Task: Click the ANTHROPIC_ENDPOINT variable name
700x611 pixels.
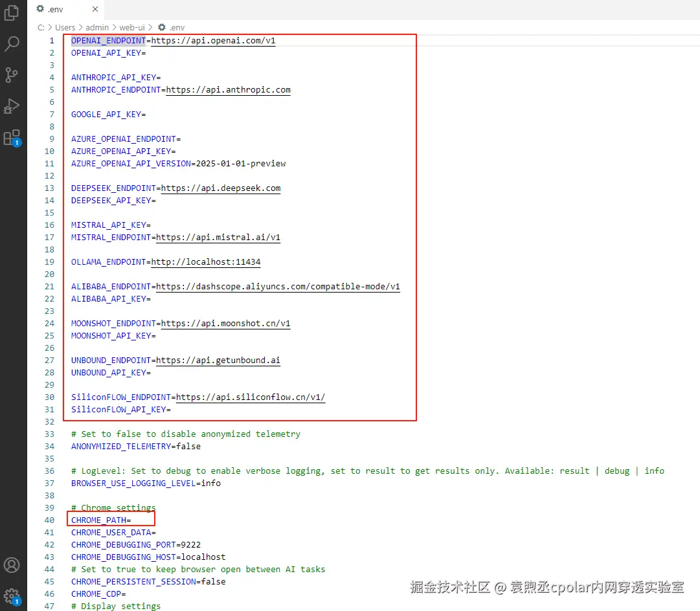Action: [116, 90]
